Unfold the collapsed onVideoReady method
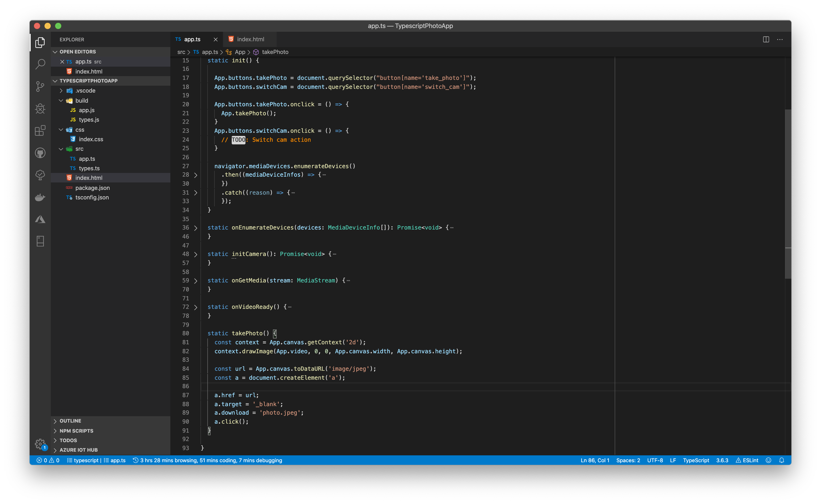 [196, 307]
